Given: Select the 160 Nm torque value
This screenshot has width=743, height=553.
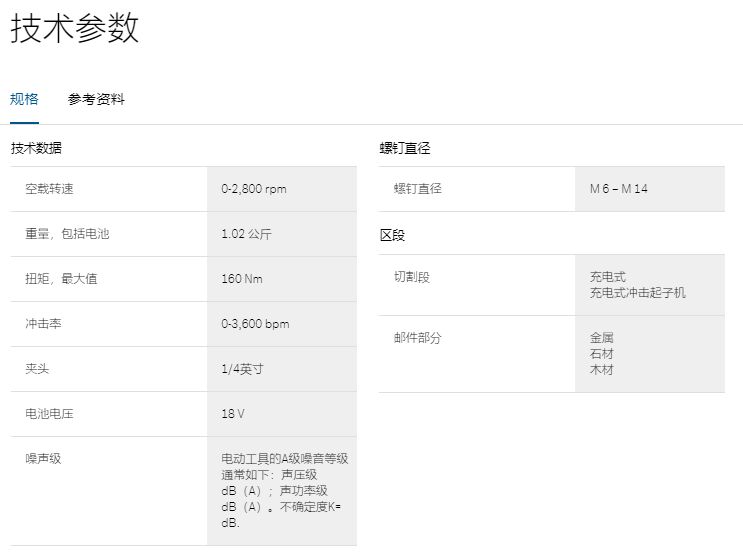Looking at the screenshot, I should pos(242,279).
